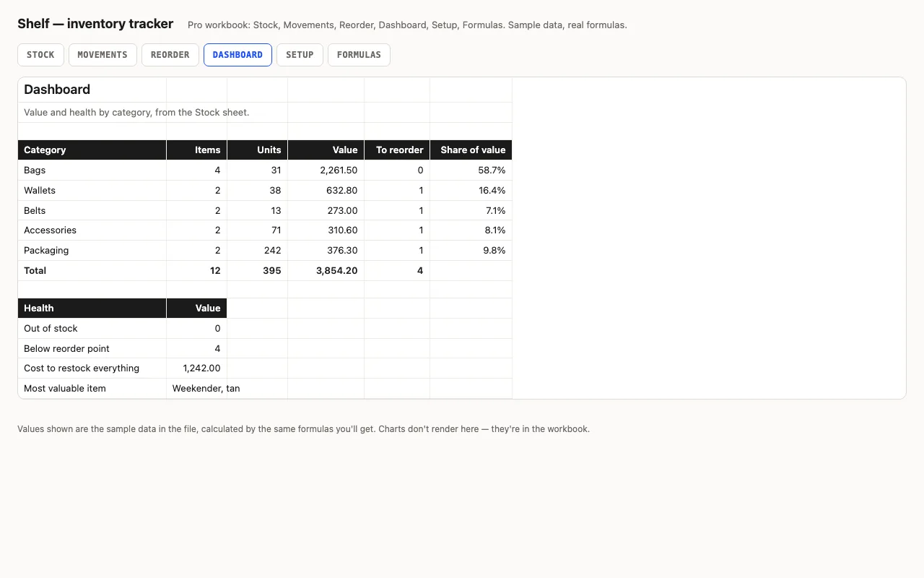Click the Shelf — inventory tracker title
The height and width of the screenshot is (578, 924).
tap(95, 24)
